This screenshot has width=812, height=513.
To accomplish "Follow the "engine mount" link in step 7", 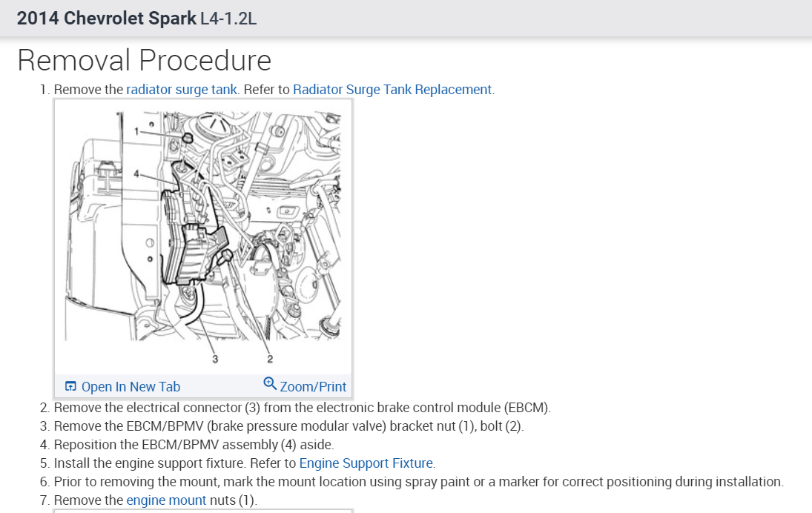I will tap(166, 500).
